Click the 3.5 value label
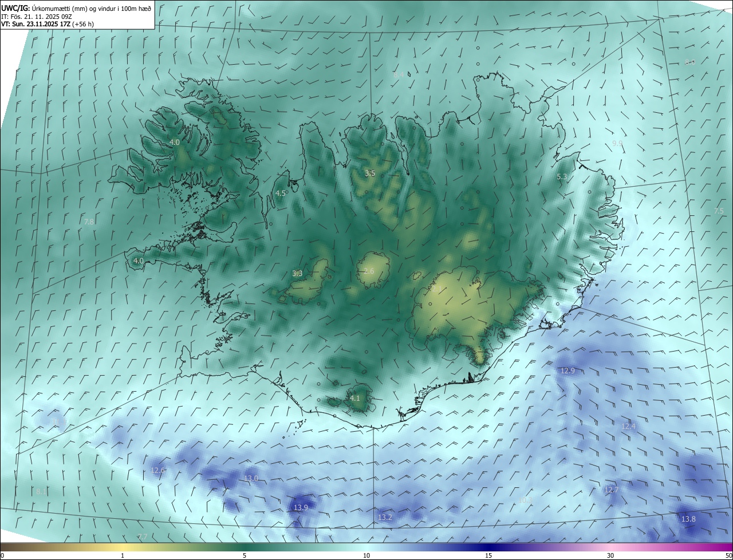The height and width of the screenshot is (560, 733). (x=370, y=173)
